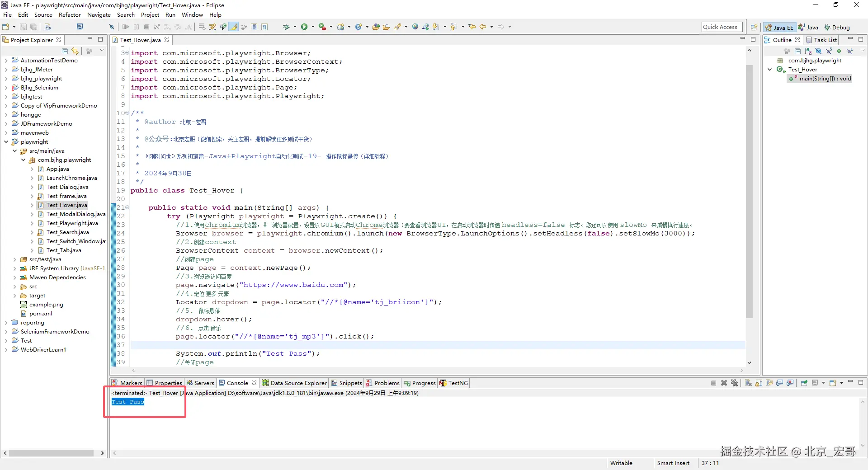Toggle Show Whitespace Characters pilcrow button

(264, 27)
